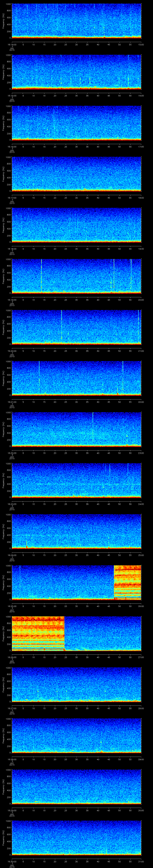
Task: Click the "16:23:00" start time label
Action: [12, 504]
